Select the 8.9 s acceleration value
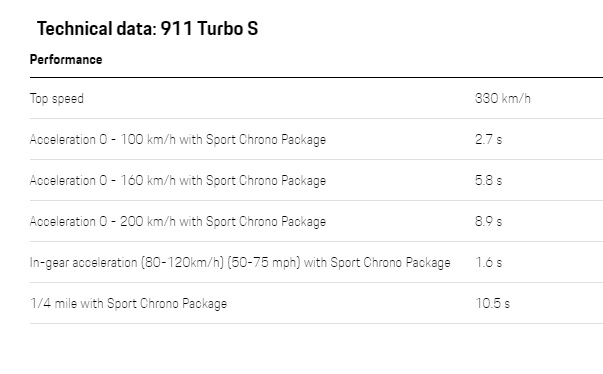Image resolution: width=603 pixels, height=374 pixels. coord(488,221)
